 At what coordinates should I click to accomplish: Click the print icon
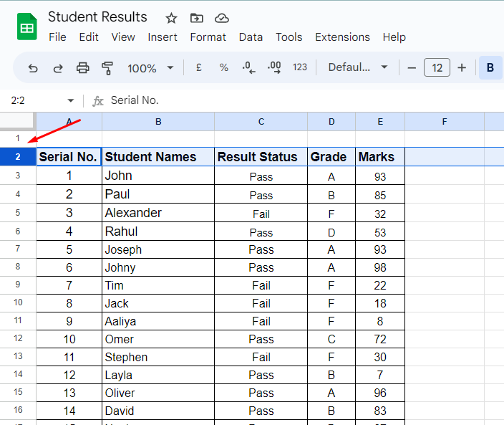tap(82, 68)
